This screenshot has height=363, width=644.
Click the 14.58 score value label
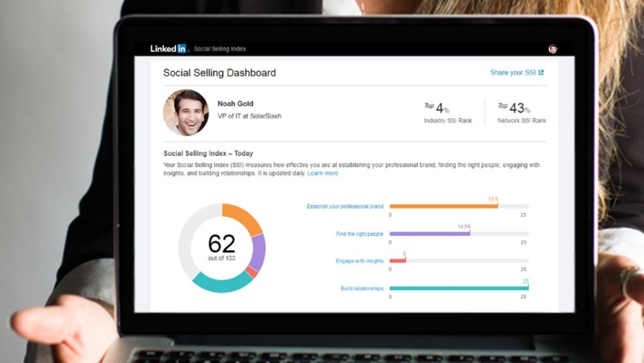464,227
